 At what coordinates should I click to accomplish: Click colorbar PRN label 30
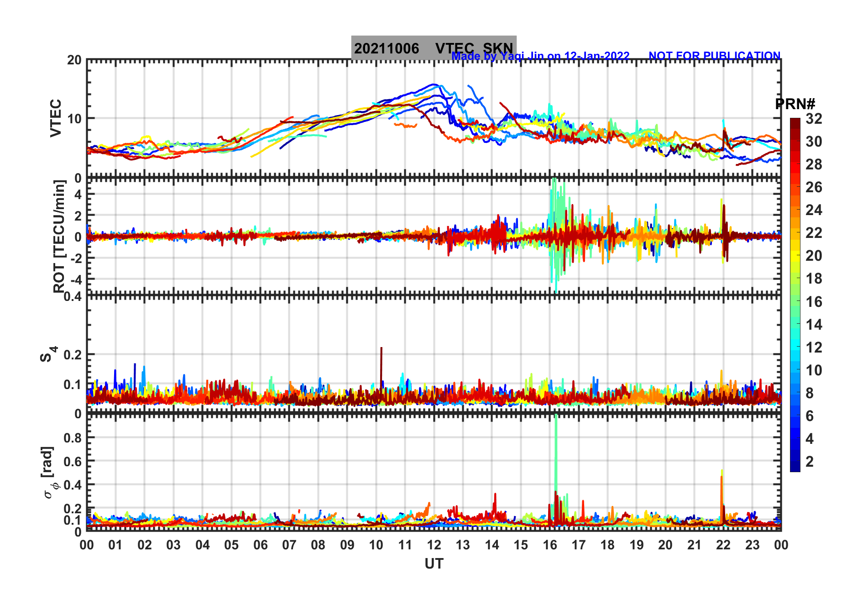click(814, 142)
